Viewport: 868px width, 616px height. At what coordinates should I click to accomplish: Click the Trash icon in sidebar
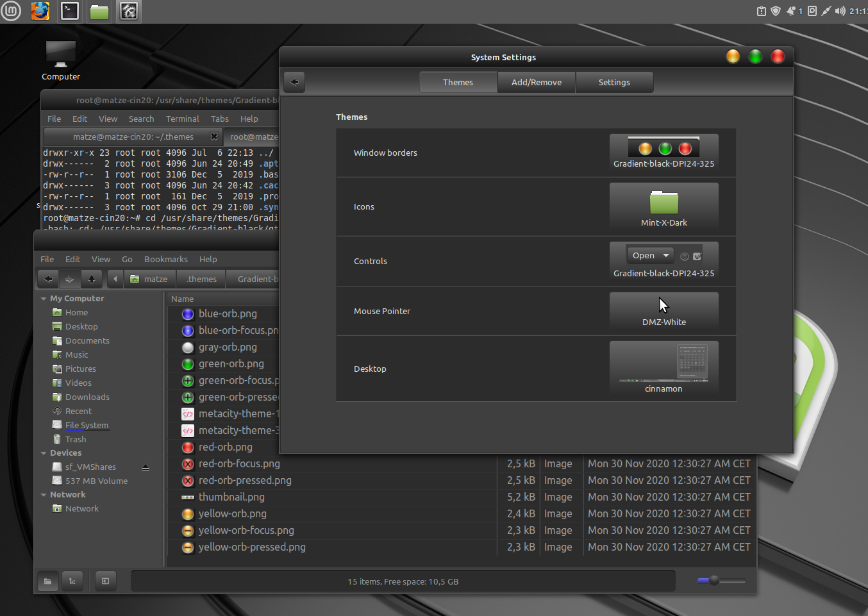click(x=57, y=439)
